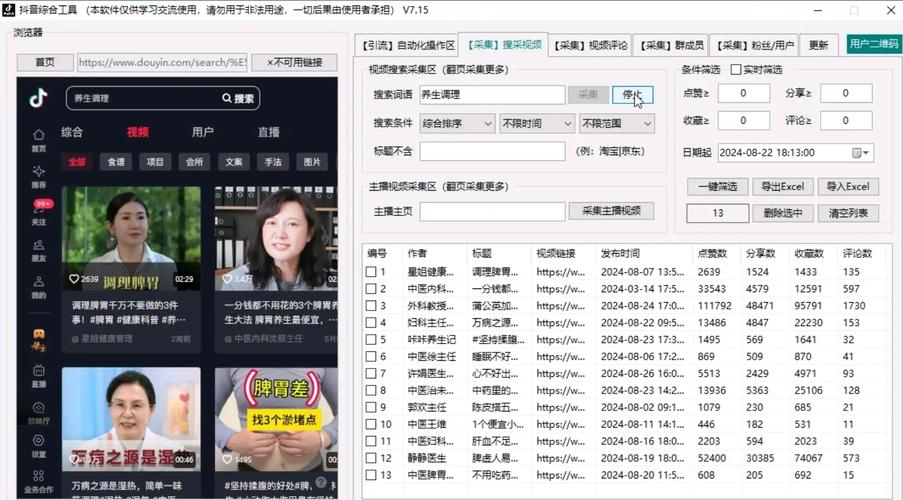Switch to 【采集】粉丝/用户 tab
The width and height of the screenshot is (903, 500).
pyautogui.click(x=754, y=46)
